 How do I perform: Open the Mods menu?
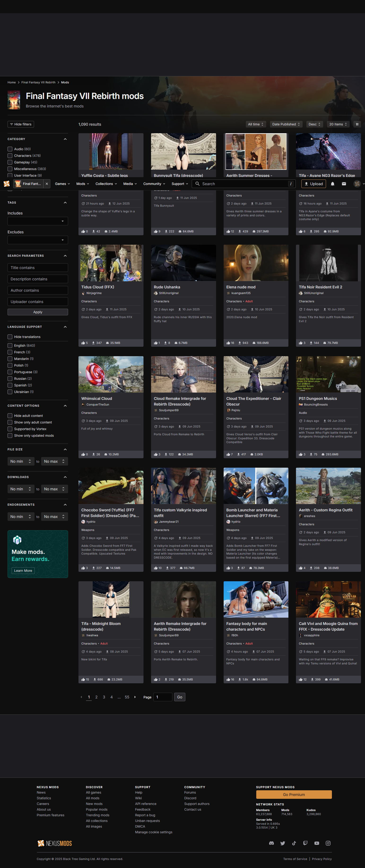pyautogui.click(x=83, y=184)
